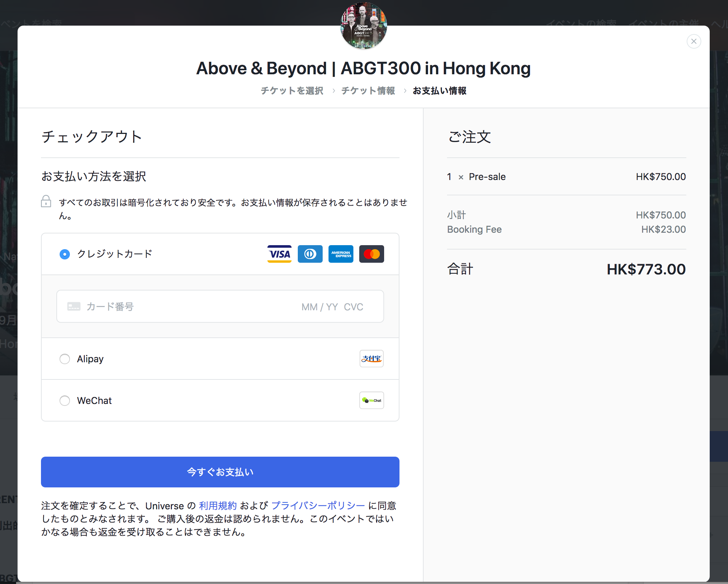Click the 今すぐお支払い pay now button

(x=220, y=472)
